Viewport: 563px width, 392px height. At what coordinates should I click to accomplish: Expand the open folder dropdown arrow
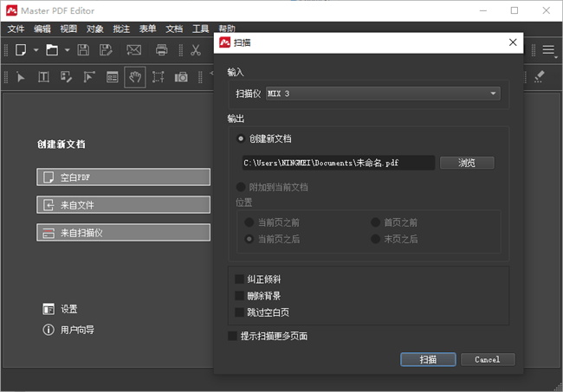pyautogui.click(x=66, y=50)
